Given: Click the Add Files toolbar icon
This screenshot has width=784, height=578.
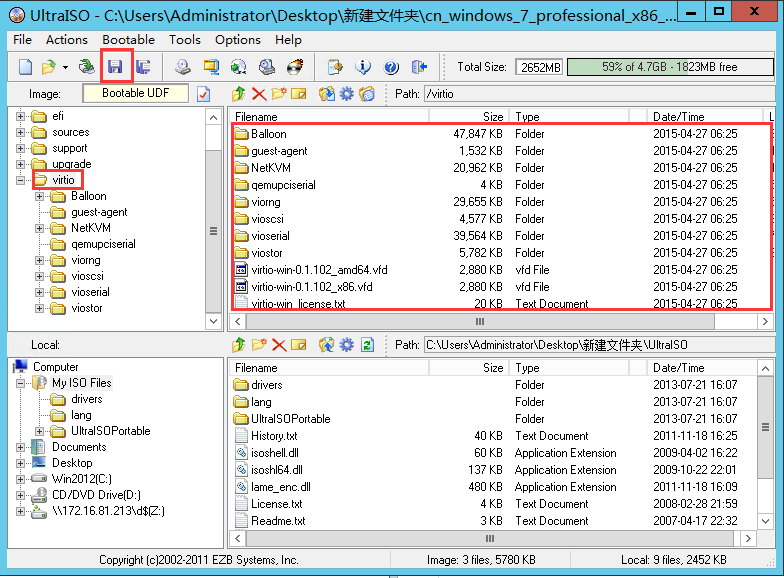Looking at the screenshot, I should tap(335, 66).
